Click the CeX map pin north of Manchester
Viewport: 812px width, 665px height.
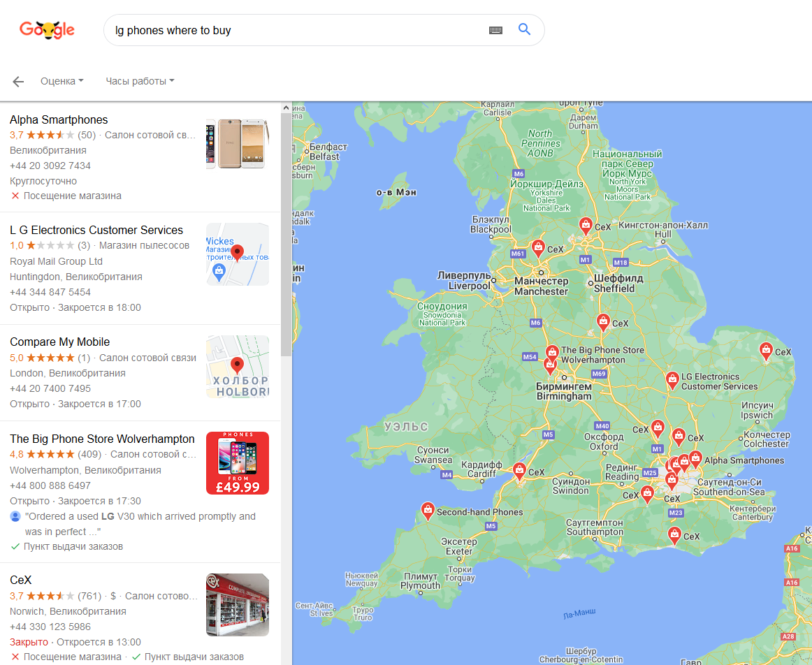coord(538,249)
